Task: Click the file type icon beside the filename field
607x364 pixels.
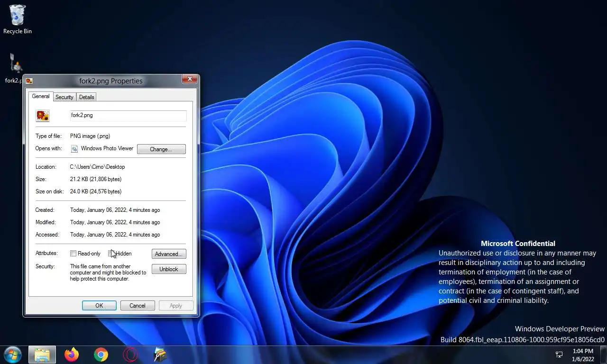Action: 43,116
